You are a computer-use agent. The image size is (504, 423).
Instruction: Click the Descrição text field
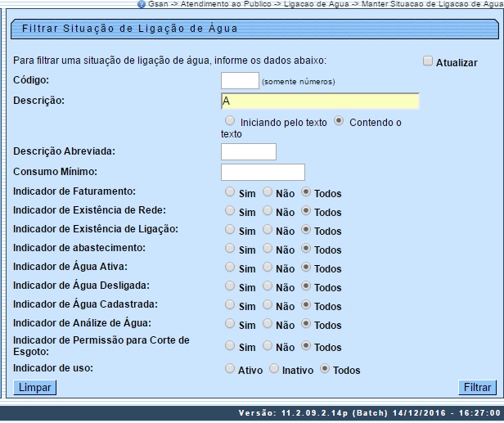pyautogui.click(x=320, y=101)
